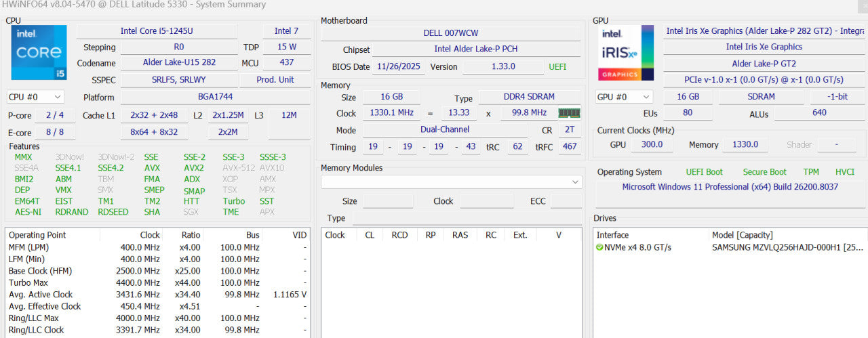Image resolution: width=868 pixels, height=338 pixels.
Task: Click codename Alder Lake-U15 282
Action: coord(179,63)
